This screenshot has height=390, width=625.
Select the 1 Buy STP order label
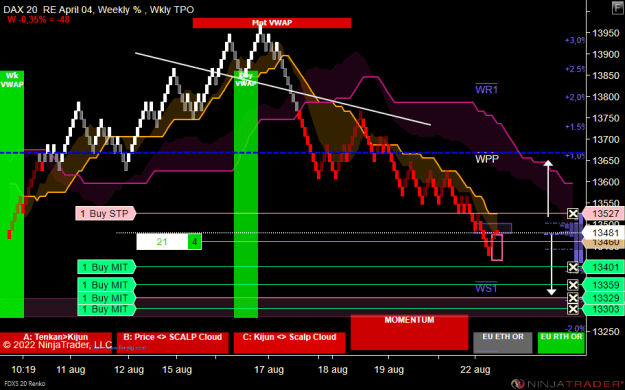106,214
